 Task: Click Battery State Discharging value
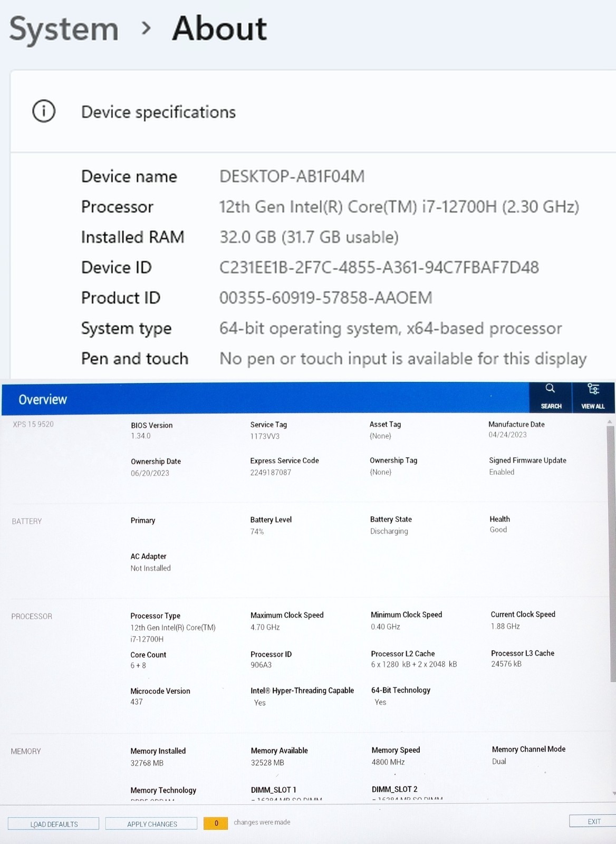(389, 531)
